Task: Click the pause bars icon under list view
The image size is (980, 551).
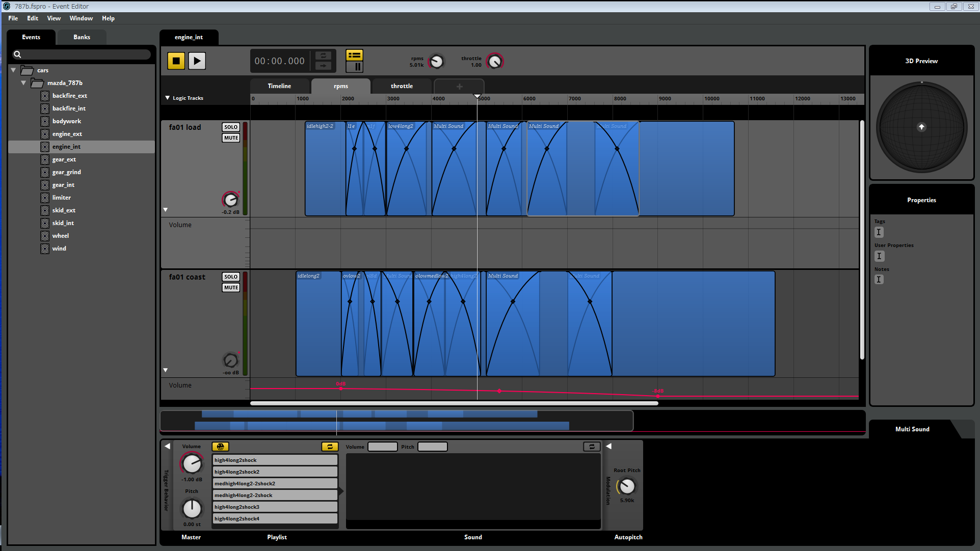Action: 358,67
